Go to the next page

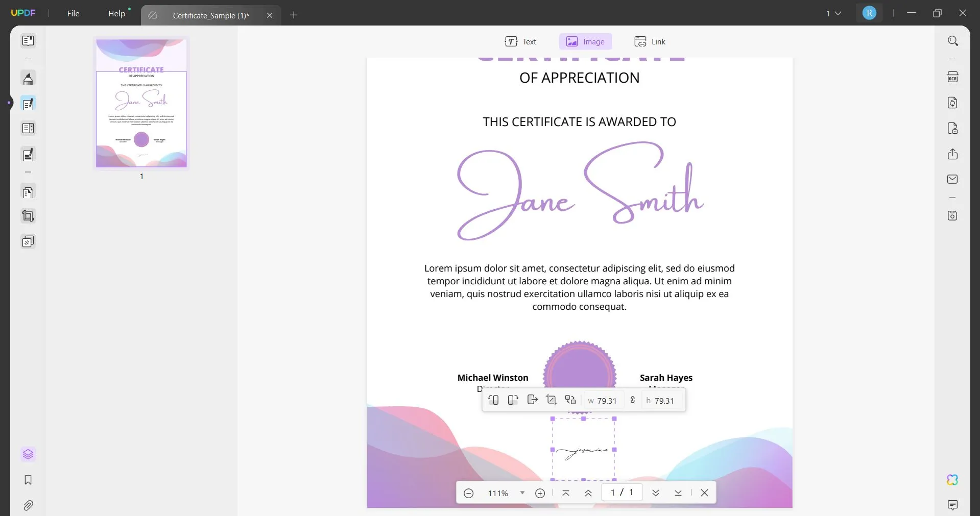655,493
